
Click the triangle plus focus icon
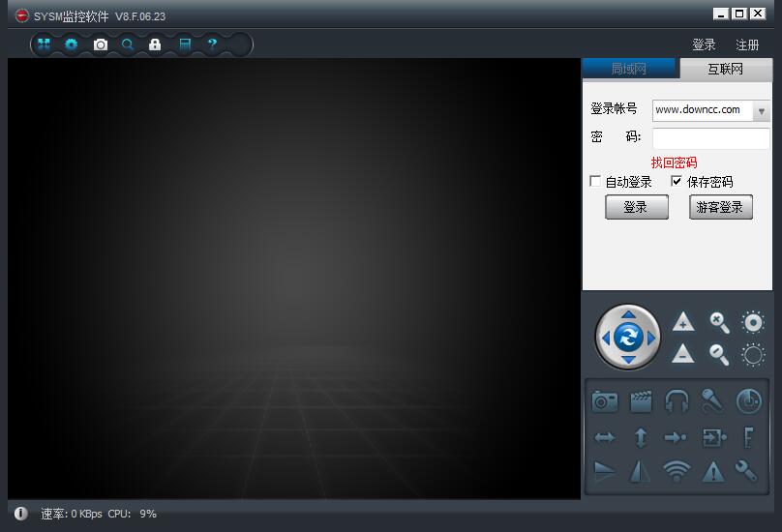click(x=683, y=321)
